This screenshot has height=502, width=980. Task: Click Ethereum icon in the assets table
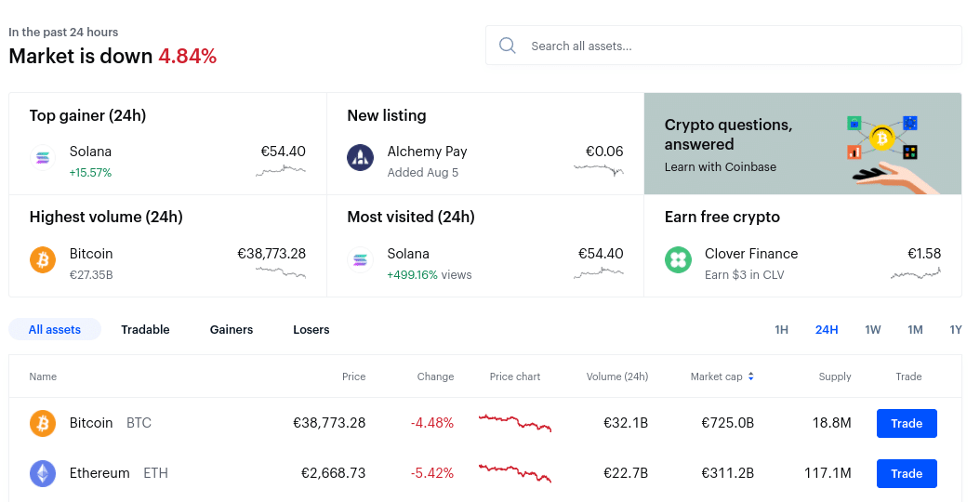(x=43, y=473)
